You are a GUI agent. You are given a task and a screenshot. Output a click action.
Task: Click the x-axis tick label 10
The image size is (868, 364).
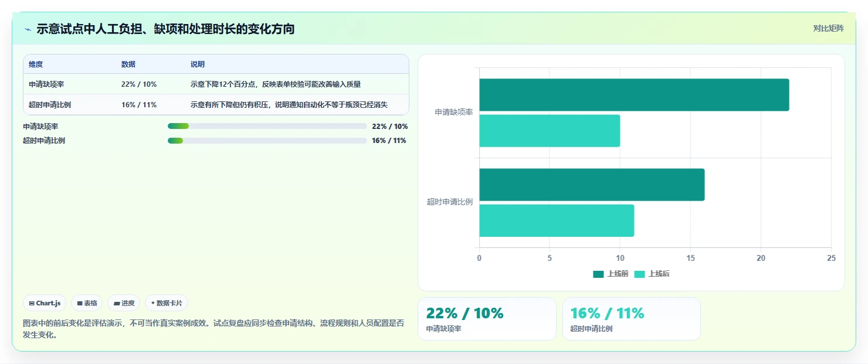[620, 258]
